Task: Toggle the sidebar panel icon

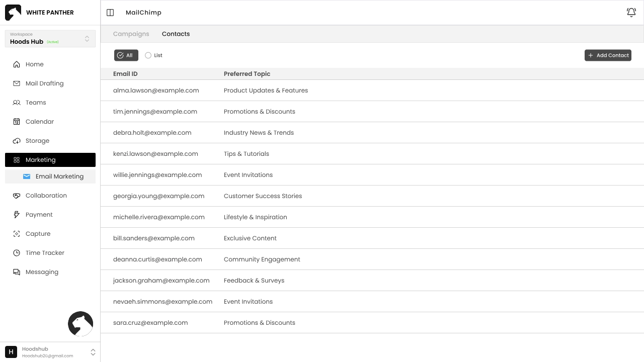Action: tap(110, 13)
